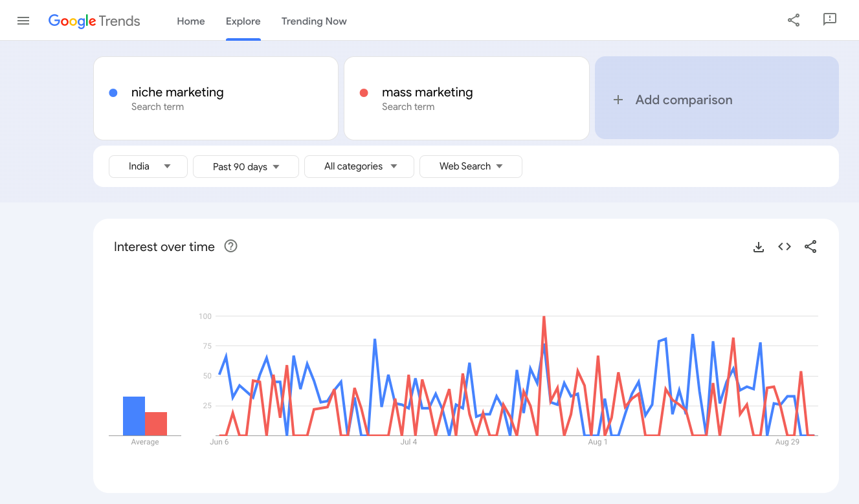Click the red mass marketing color dot
This screenshot has width=859, height=504.
click(x=364, y=93)
